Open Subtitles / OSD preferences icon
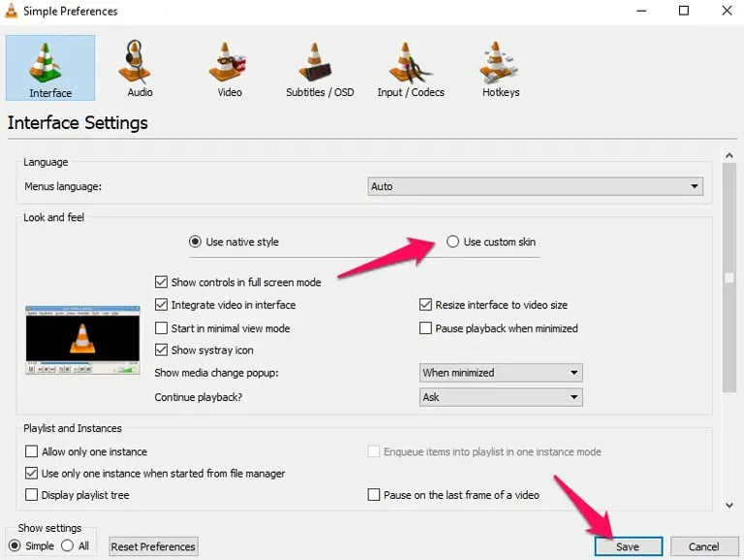The height and width of the screenshot is (560, 744). [315, 62]
